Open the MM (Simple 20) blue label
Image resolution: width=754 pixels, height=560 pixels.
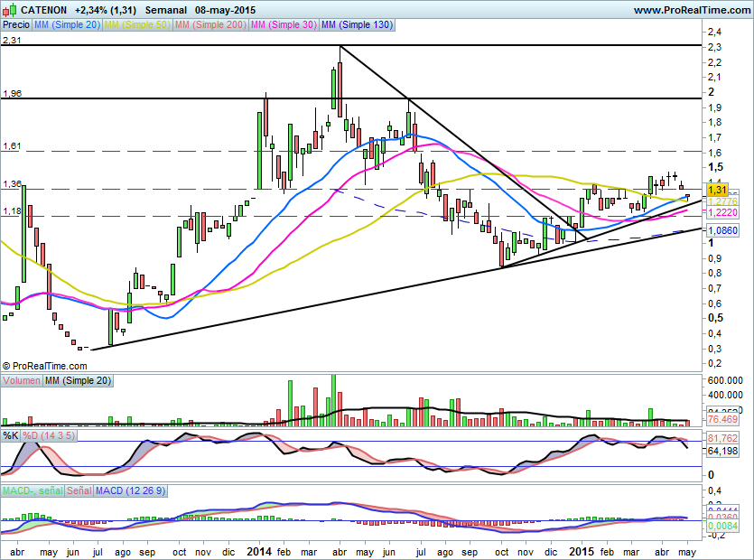(x=67, y=24)
